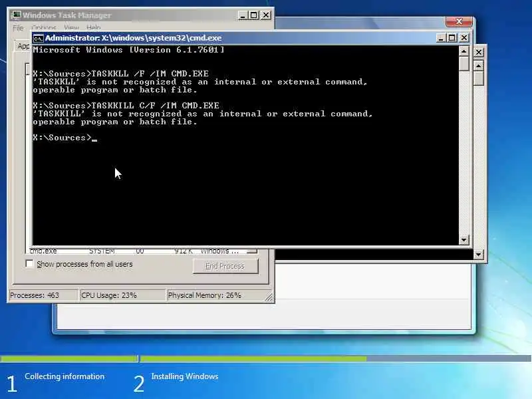Screen dimensions: 532x399
Task: Click CPU Usage: 23% status entry
Action: tap(122, 295)
